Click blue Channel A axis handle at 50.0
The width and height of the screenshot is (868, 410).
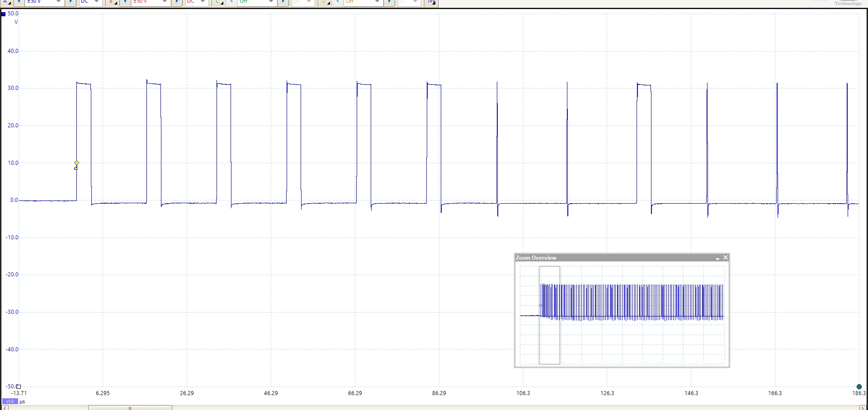point(3,14)
